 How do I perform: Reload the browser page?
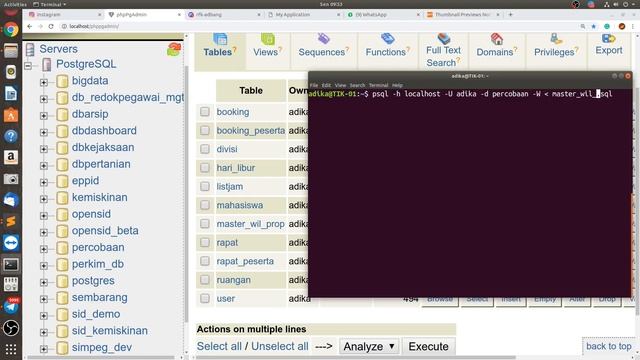click(x=51, y=26)
